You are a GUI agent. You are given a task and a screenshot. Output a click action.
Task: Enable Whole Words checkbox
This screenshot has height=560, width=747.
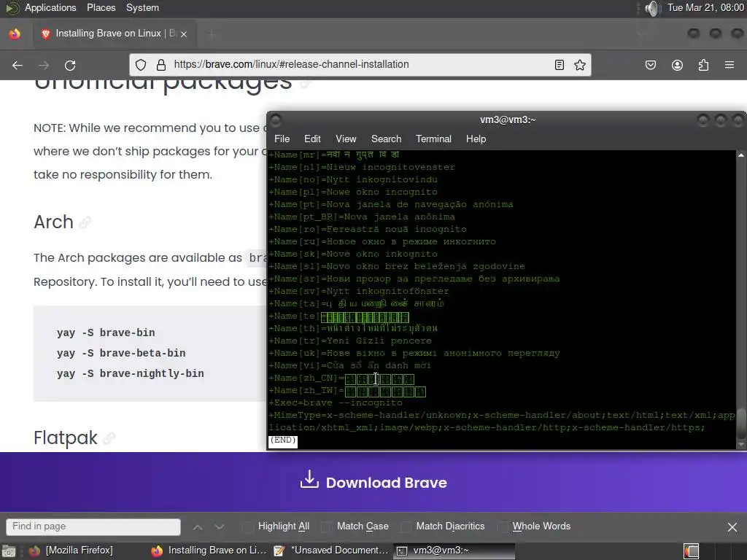(502, 526)
